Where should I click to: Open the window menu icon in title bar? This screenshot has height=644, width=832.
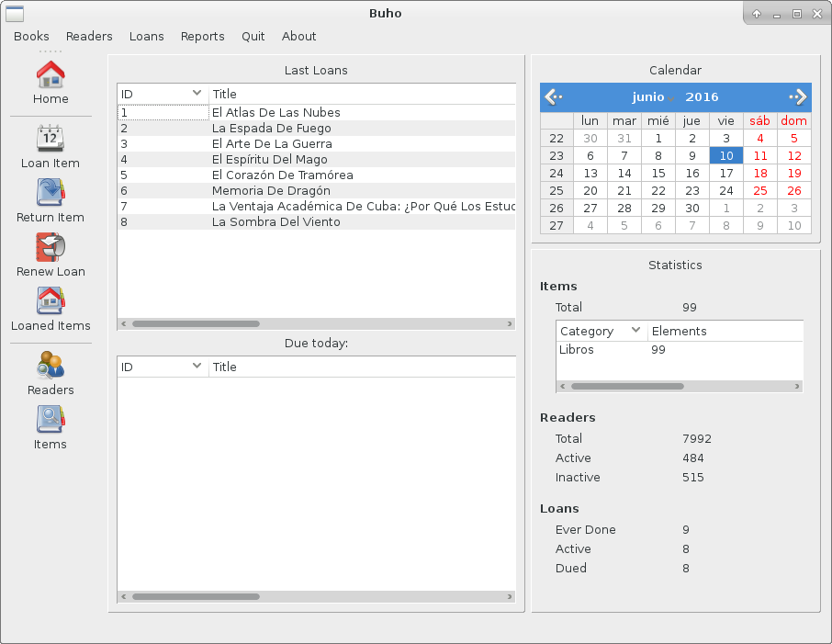click(x=15, y=14)
